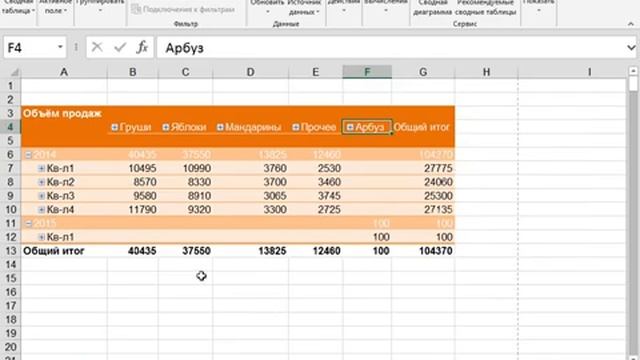Screen dimensions: 640x360
Task: Select column D header
Action: (x=251, y=72)
